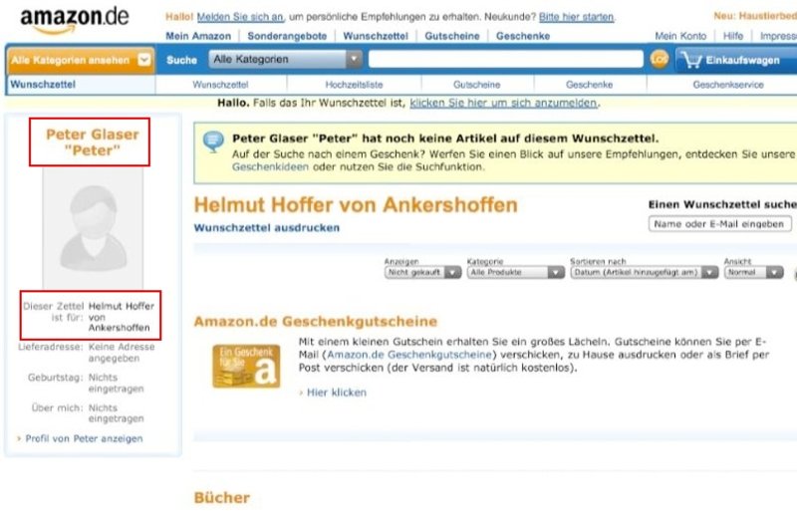Click the Peter Glaser "Peter" name heading
Screen dimensions: 797x532
coord(92,142)
